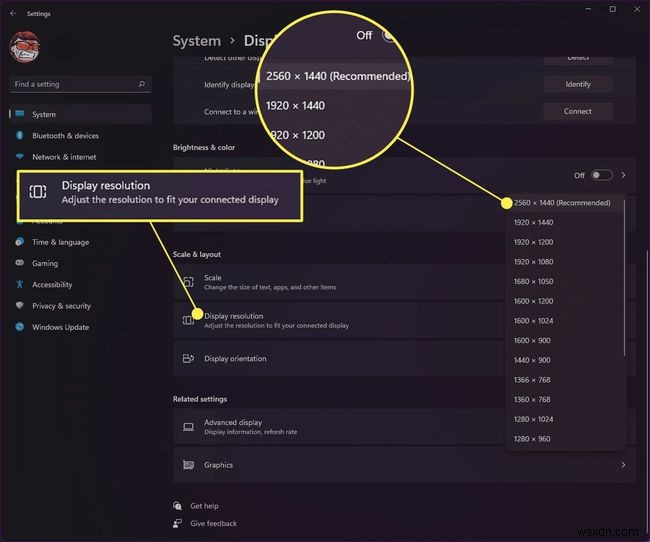The image size is (650, 542).
Task: Open Graphics settings
Action: pos(404,465)
